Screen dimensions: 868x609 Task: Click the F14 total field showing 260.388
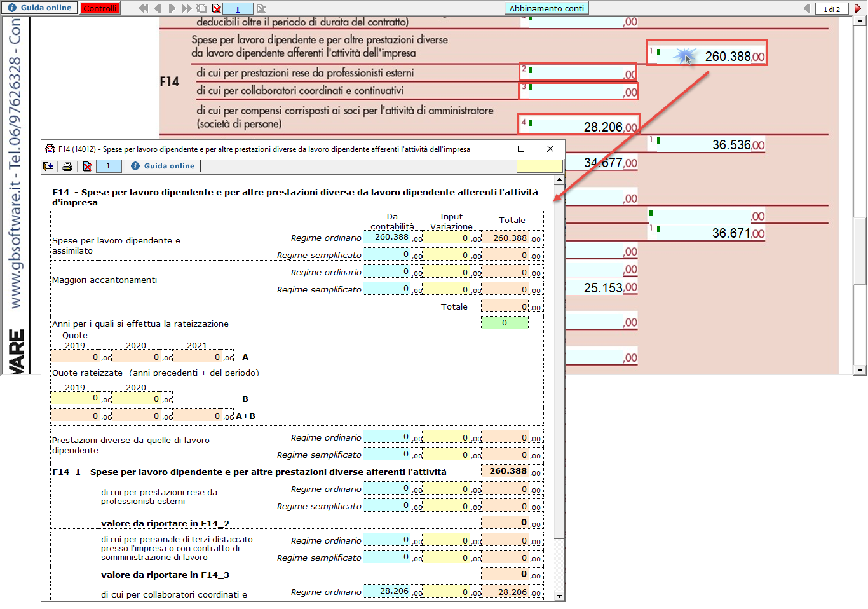(x=707, y=53)
